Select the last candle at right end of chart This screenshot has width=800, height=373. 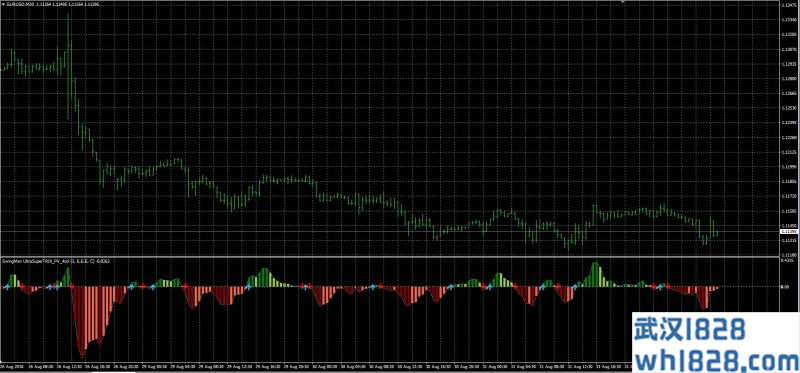click(x=717, y=233)
